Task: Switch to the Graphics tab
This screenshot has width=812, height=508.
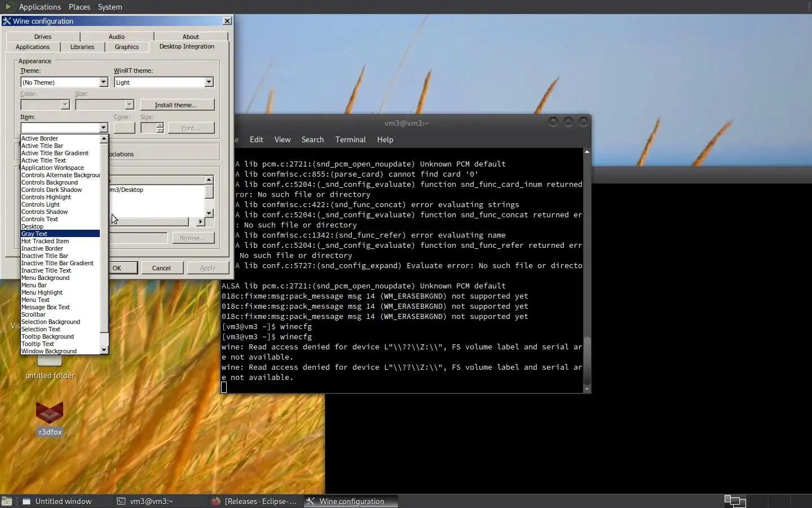Action: pyautogui.click(x=127, y=47)
